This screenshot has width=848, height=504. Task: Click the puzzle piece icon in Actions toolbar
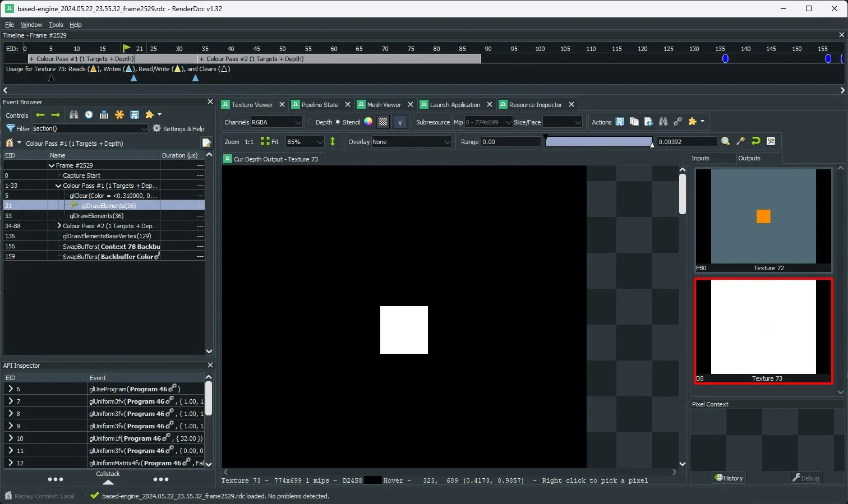(692, 122)
